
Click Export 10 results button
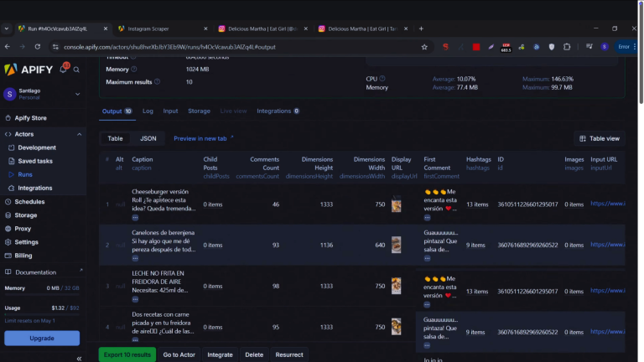[127, 354]
